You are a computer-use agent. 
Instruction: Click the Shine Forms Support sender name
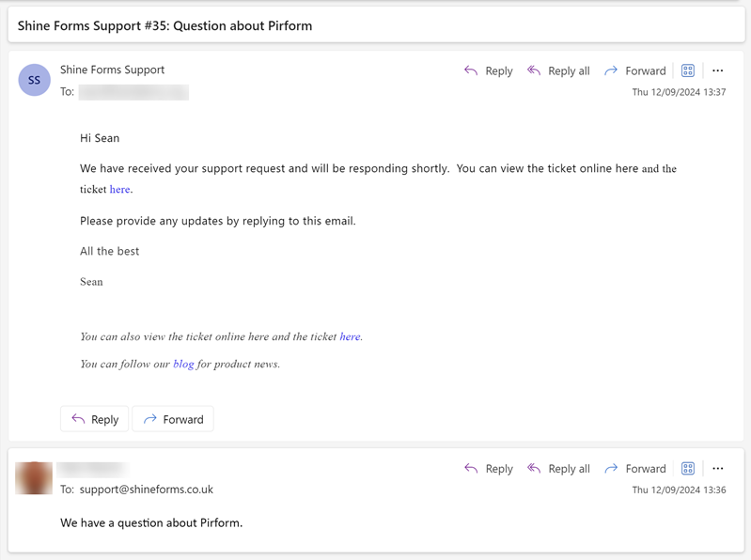(x=112, y=70)
